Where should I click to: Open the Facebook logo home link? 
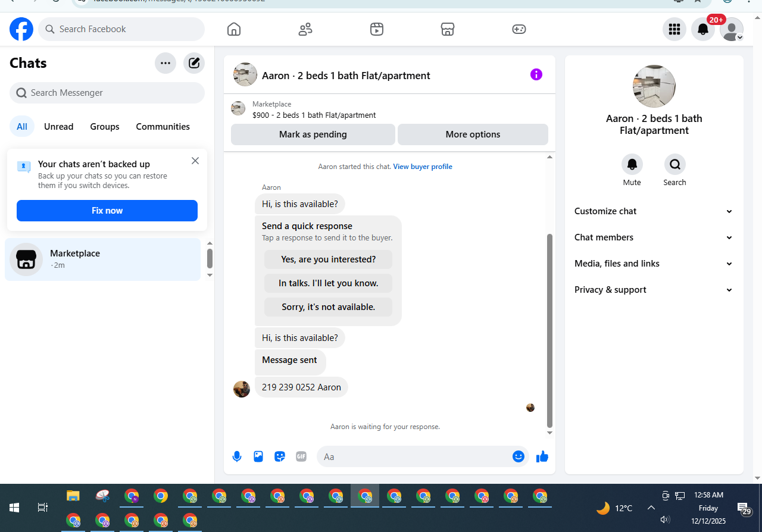coord(21,29)
